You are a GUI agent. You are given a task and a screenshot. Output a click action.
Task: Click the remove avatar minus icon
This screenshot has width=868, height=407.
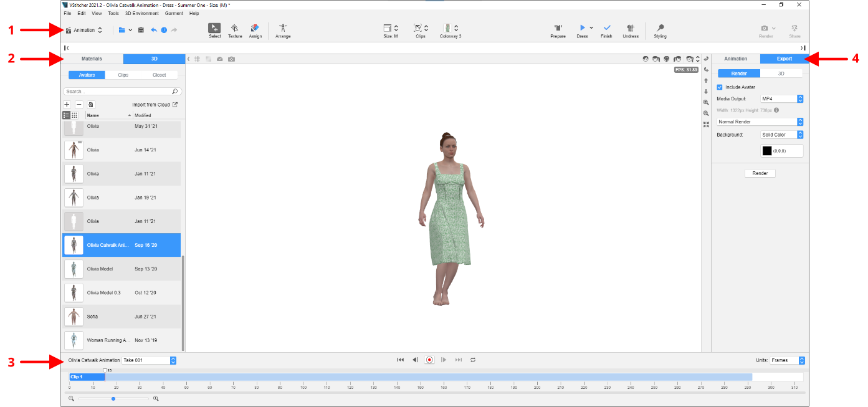[79, 105]
